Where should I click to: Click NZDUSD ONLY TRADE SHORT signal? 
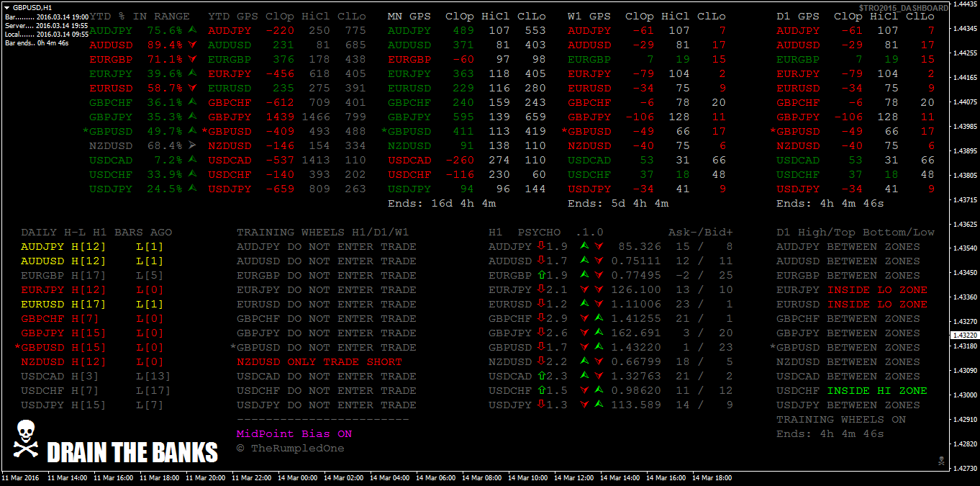pyautogui.click(x=319, y=361)
